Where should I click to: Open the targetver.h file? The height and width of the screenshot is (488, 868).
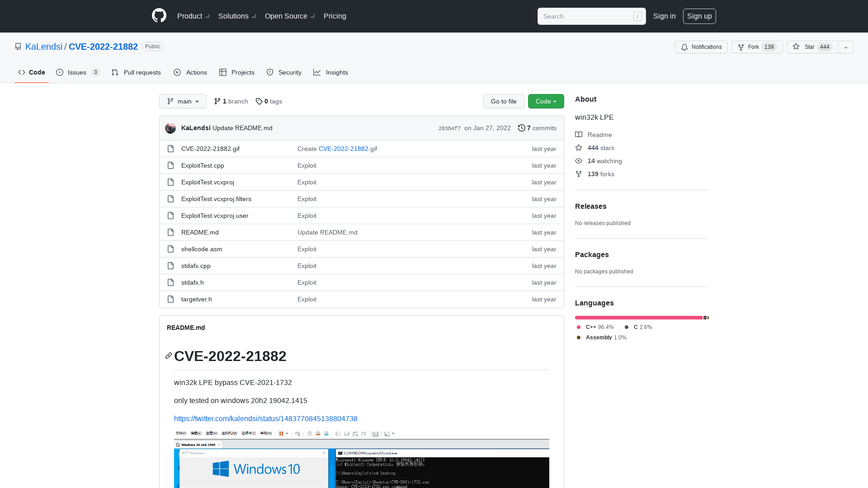point(197,299)
